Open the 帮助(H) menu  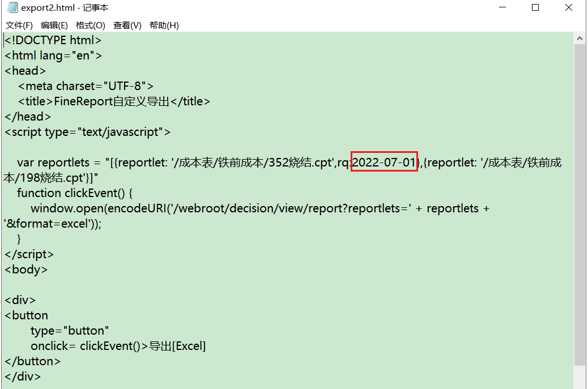[164, 25]
